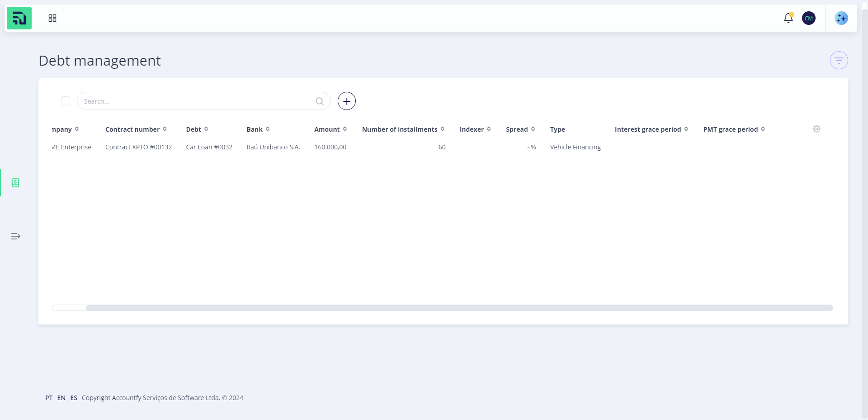This screenshot has height=420, width=868.
Task: Switch language to ES
Action: [74, 398]
